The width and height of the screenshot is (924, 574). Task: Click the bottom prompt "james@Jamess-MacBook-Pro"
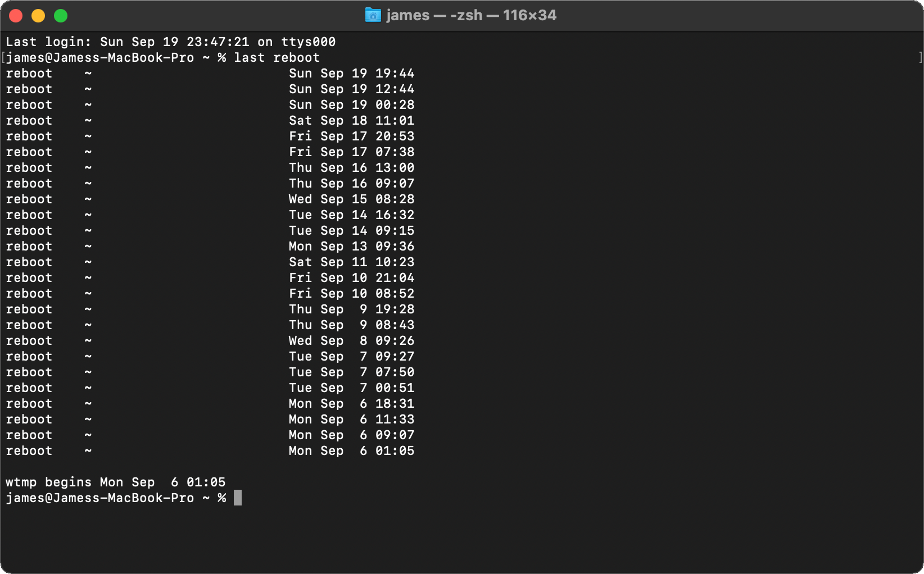[100, 498]
